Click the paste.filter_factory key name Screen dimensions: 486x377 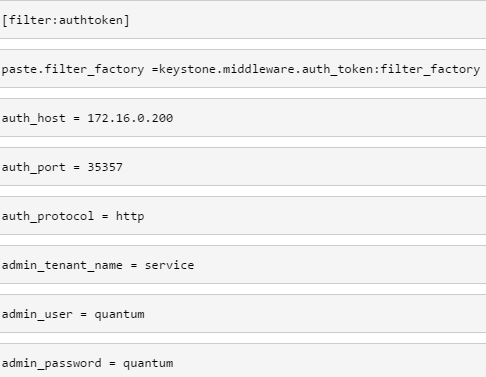pos(73,69)
